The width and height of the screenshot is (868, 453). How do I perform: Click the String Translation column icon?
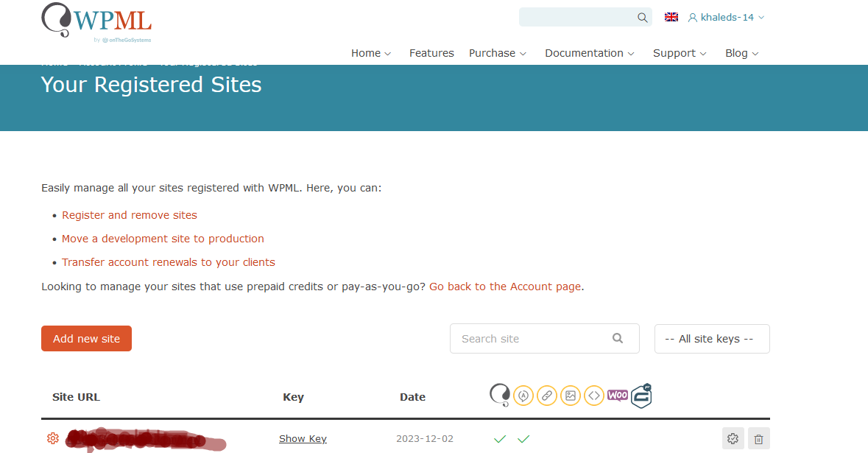pyautogui.click(x=523, y=396)
